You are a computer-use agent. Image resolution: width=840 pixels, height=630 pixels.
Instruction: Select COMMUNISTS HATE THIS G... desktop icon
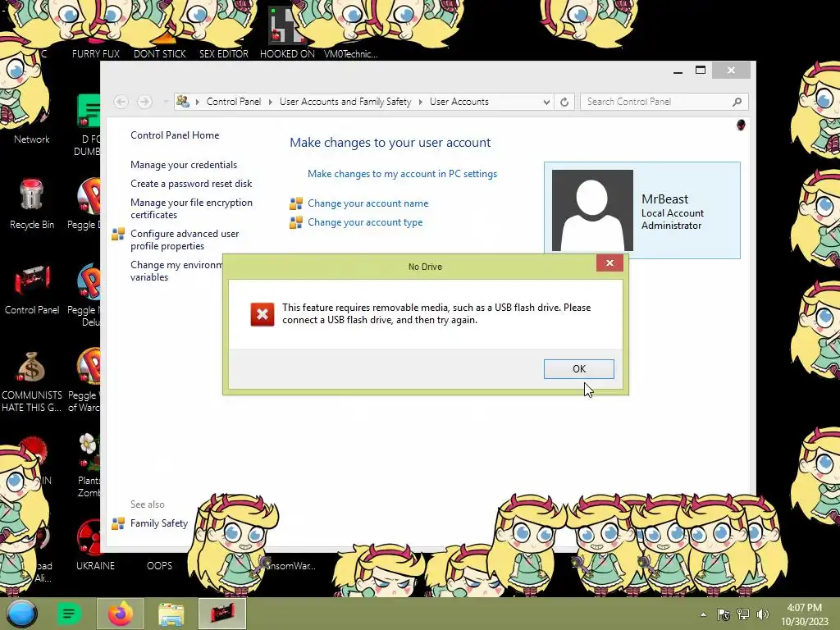pyautogui.click(x=32, y=381)
